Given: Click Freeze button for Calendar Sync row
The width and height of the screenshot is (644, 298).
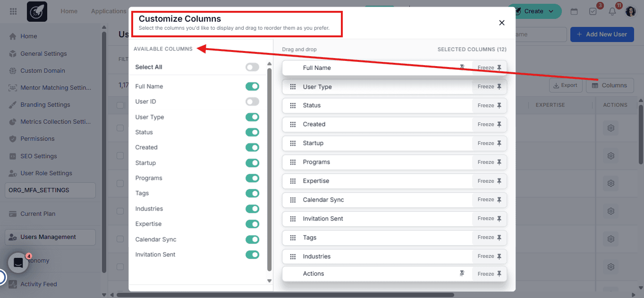Looking at the screenshot, I should pos(490,200).
